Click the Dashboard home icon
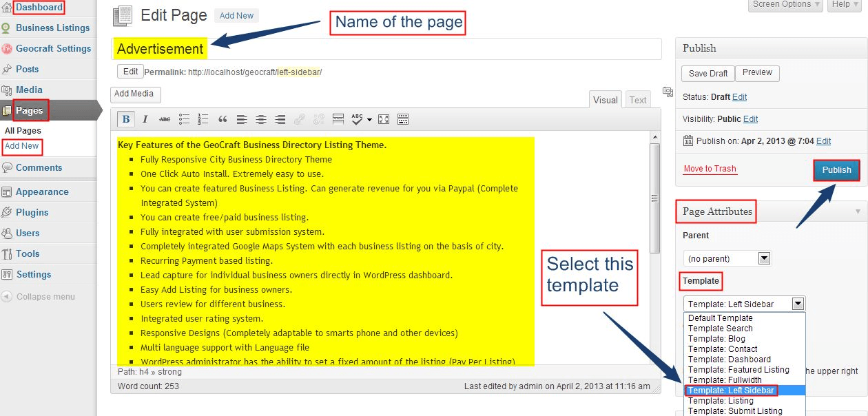Screen dimensions: 868x416 pos(6,8)
